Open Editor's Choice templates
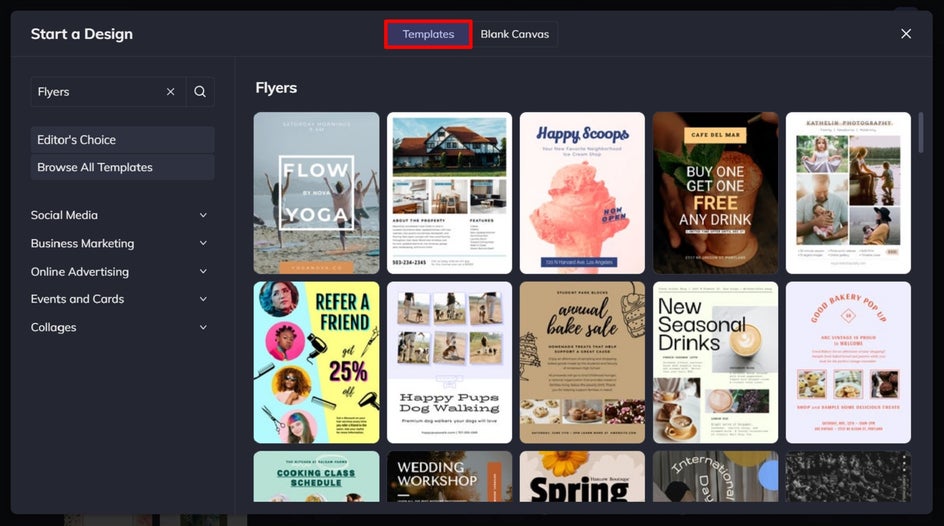The width and height of the screenshot is (944, 526). (x=122, y=140)
